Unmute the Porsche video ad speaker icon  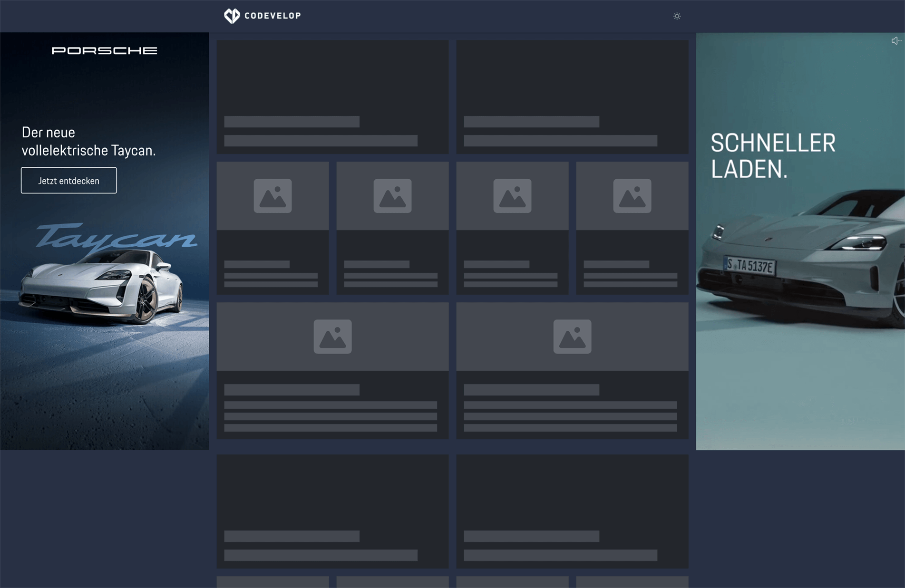896,41
